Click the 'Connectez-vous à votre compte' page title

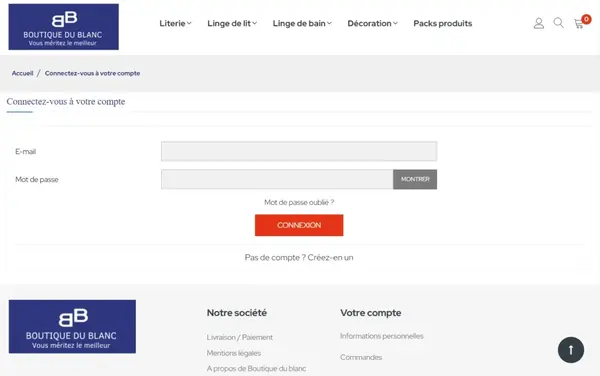pos(66,102)
